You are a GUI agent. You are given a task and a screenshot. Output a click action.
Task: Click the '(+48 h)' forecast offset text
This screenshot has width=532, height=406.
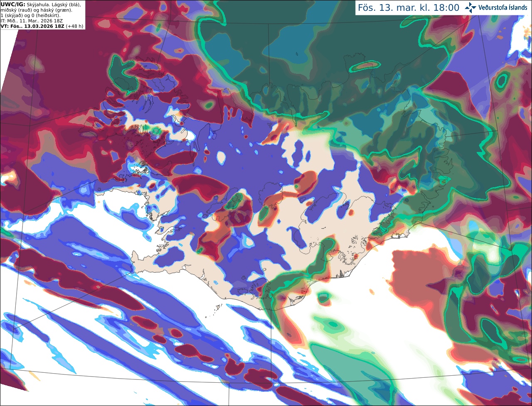(74, 26)
